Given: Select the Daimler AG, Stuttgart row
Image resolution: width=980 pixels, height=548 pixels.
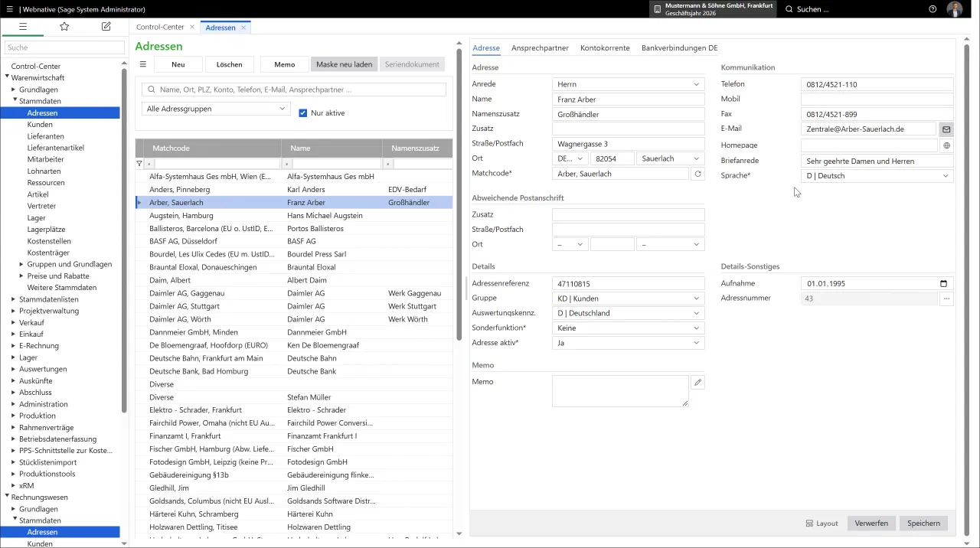Looking at the screenshot, I should 294,306.
